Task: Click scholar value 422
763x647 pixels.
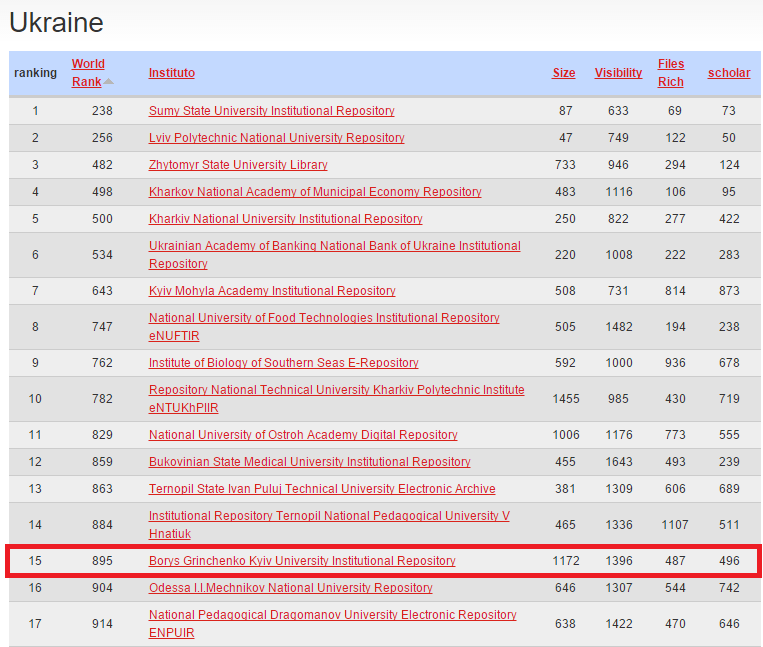Action: coord(729,219)
